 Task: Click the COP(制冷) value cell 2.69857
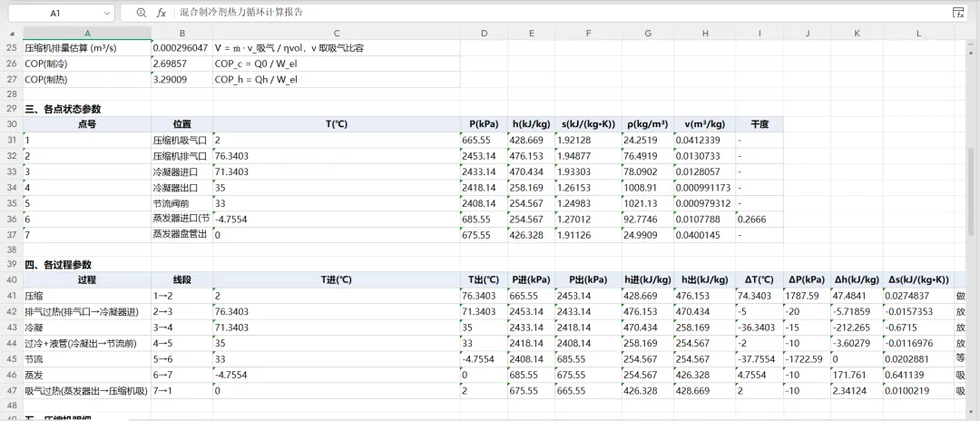181,64
